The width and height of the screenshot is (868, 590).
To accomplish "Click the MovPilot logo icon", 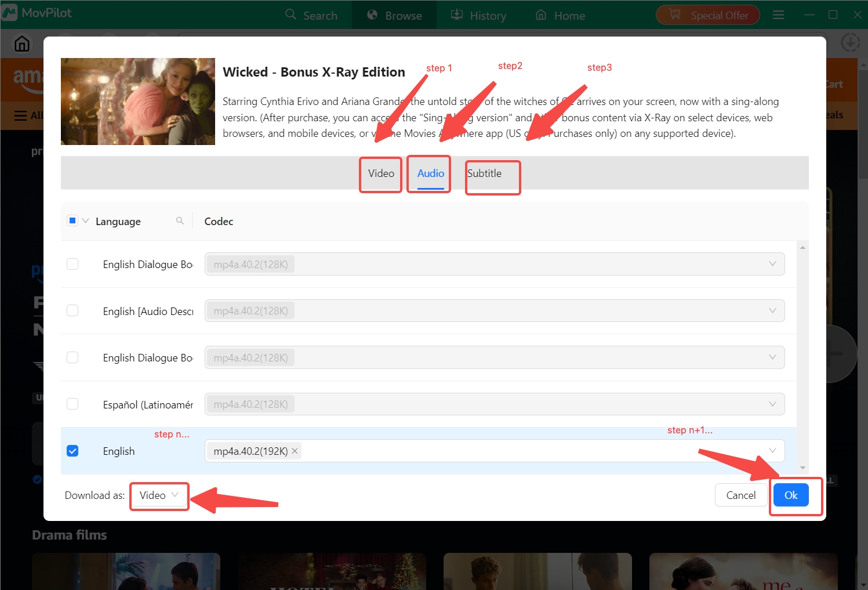I will point(10,13).
